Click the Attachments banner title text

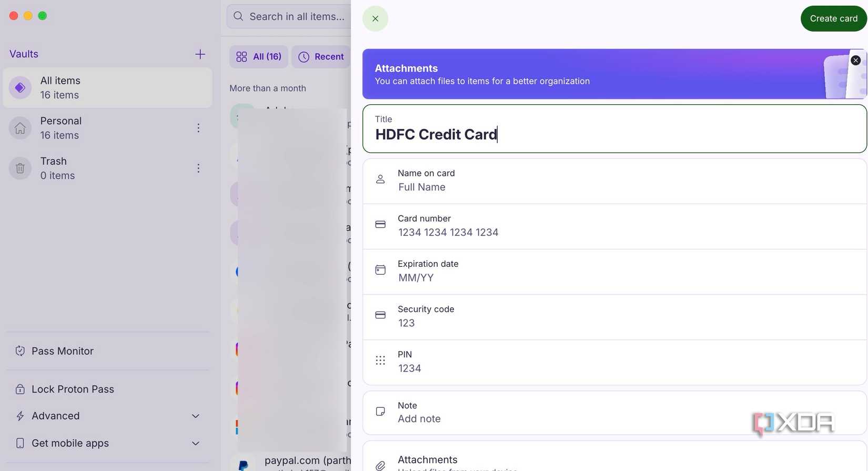click(x=406, y=68)
